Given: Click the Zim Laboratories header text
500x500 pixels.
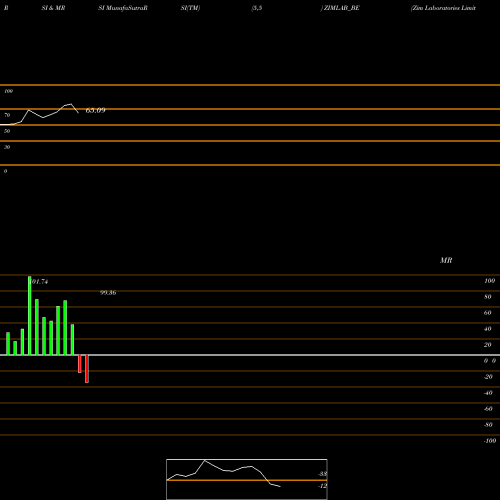Looking at the screenshot, I should click(443, 8).
